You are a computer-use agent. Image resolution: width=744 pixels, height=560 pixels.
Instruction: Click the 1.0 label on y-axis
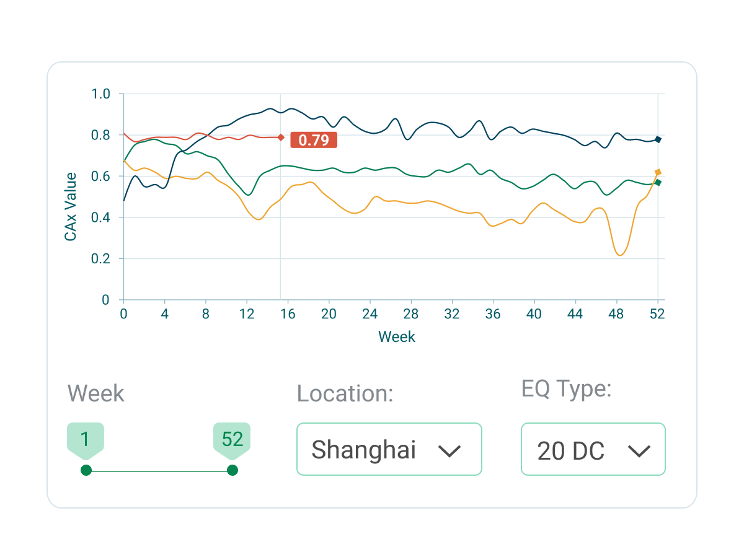(100, 94)
